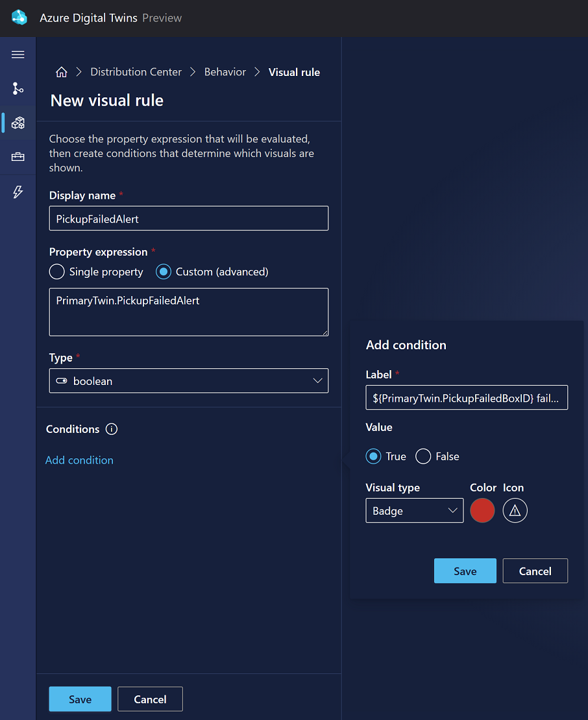Go to Behavior breadcrumb item
The image size is (588, 720).
point(225,72)
